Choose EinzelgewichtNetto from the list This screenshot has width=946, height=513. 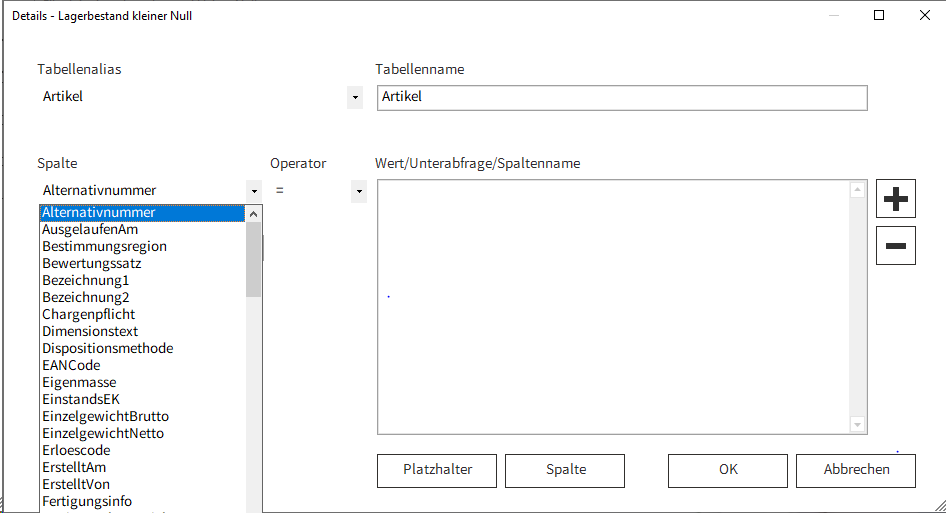click(142, 433)
